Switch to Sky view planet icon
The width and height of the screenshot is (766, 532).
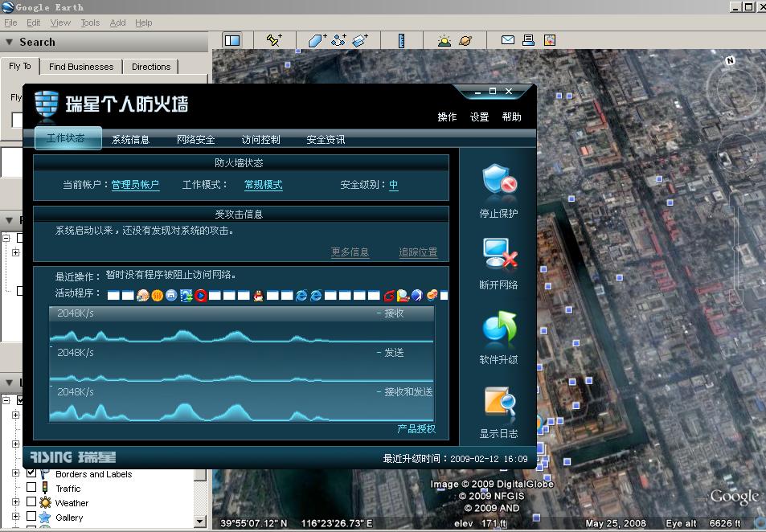point(465,40)
